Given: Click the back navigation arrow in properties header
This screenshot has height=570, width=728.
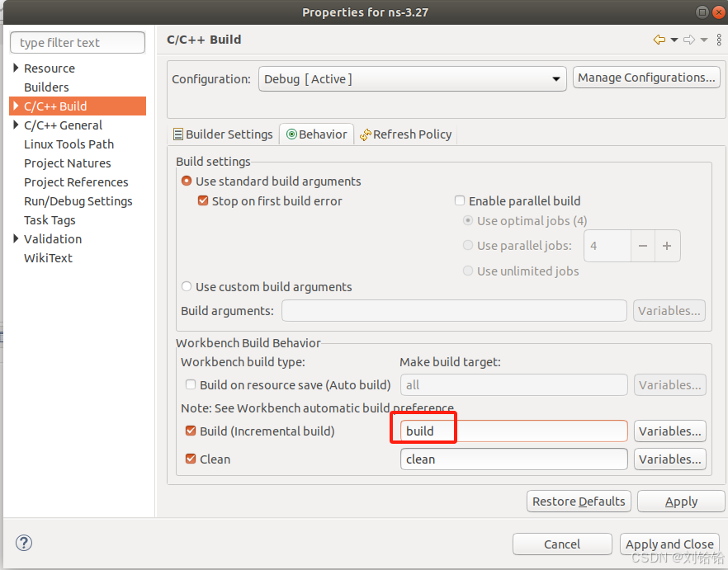Looking at the screenshot, I should (x=659, y=39).
